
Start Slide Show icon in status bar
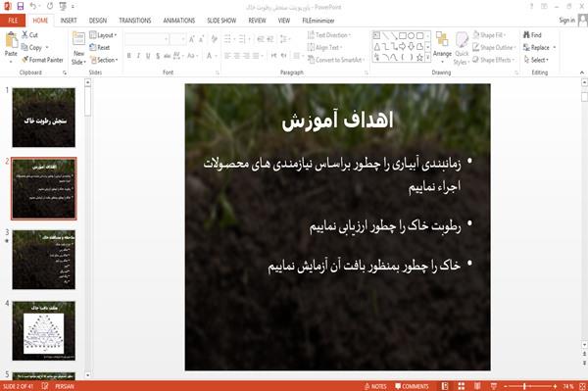click(x=494, y=386)
